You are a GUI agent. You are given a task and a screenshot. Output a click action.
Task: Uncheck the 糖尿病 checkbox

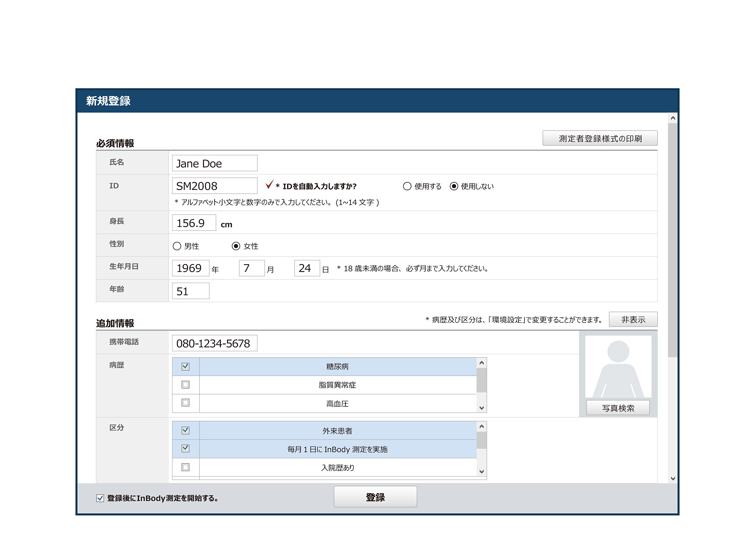pyautogui.click(x=185, y=367)
